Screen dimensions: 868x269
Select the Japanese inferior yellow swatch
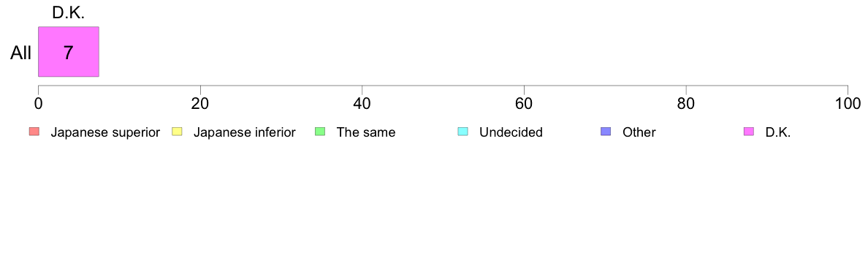click(177, 132)
